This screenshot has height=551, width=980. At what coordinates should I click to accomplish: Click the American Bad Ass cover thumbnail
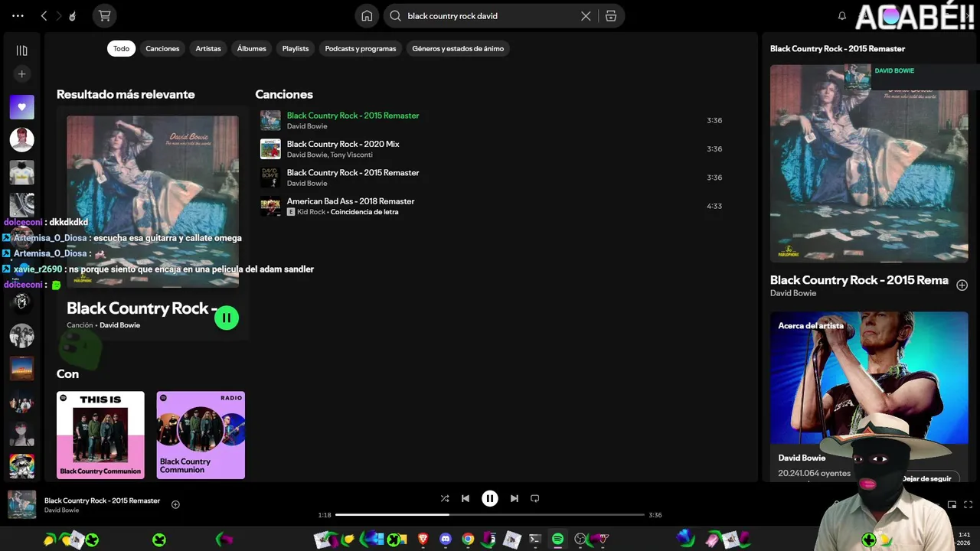tap(270, 206)
